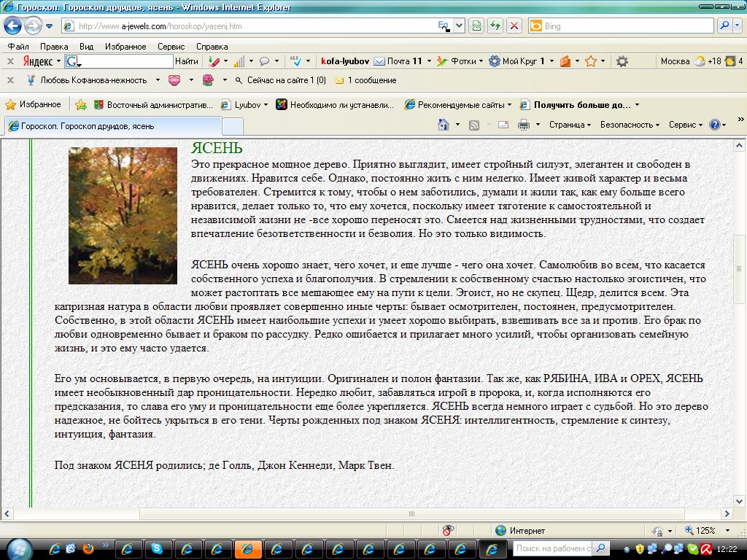Screen dimensions: 747x560
Task: Open the Фотки photos button
Action: coord(457,61)
